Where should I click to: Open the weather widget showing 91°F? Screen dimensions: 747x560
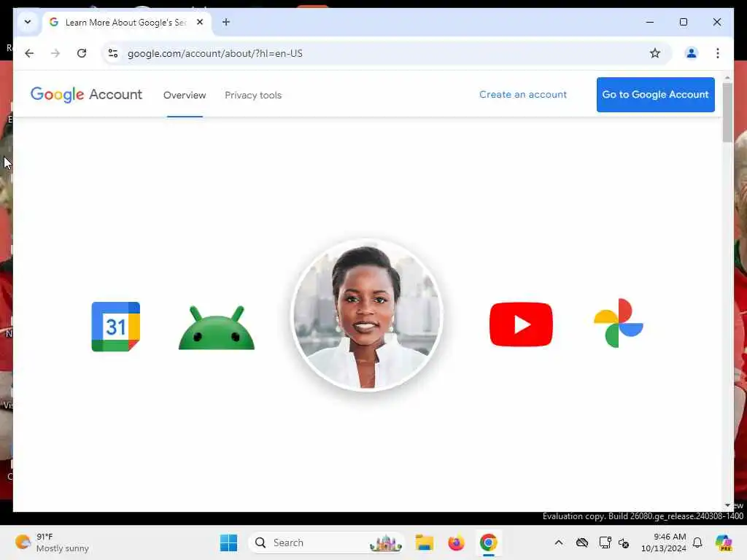tap(53, 542)
